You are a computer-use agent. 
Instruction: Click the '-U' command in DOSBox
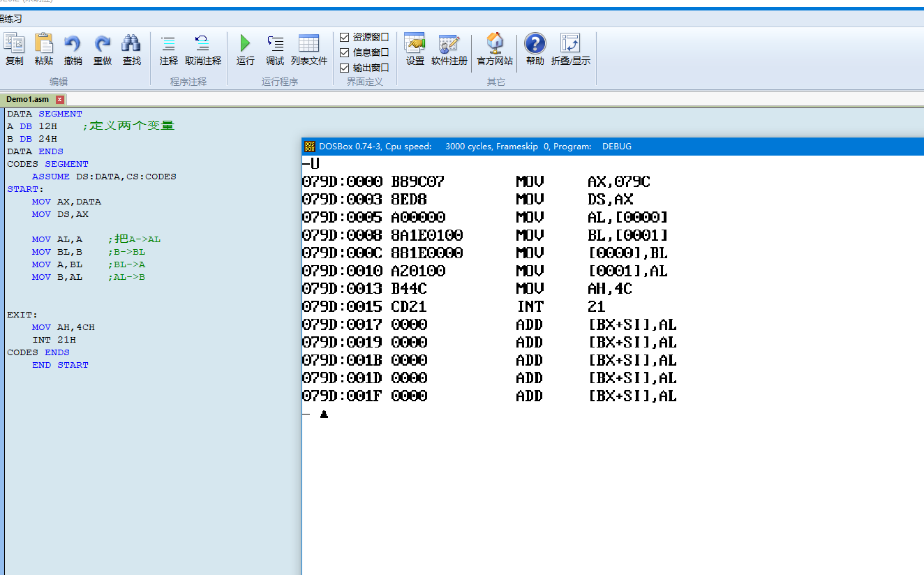[x=311, y=164]
